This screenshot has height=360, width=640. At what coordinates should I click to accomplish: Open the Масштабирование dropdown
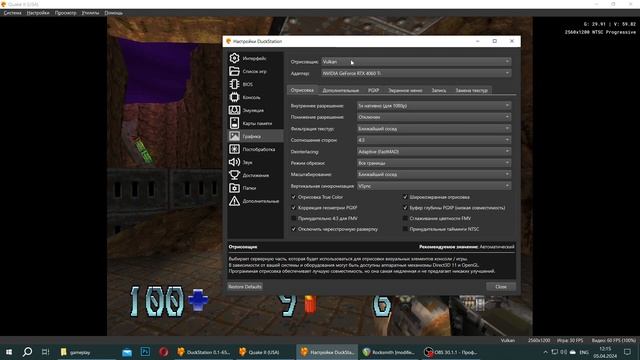[x=434, y=174]
